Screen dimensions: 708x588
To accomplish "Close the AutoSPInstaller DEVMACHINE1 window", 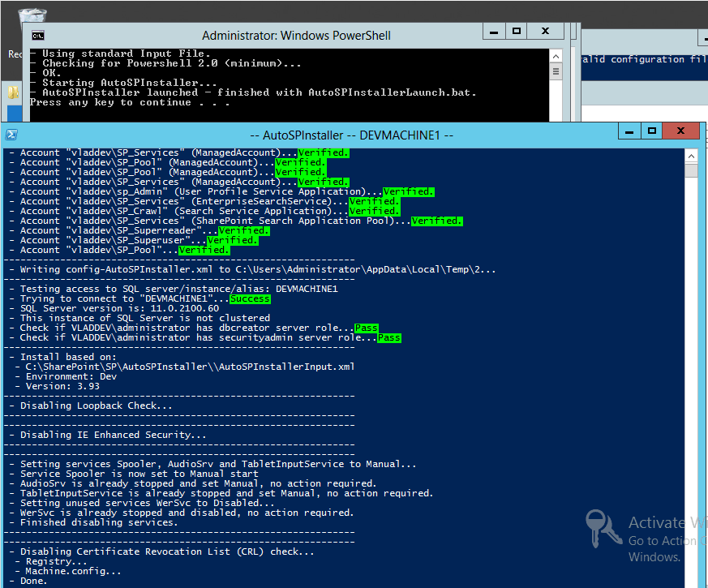I will click(x=681, y=131).
